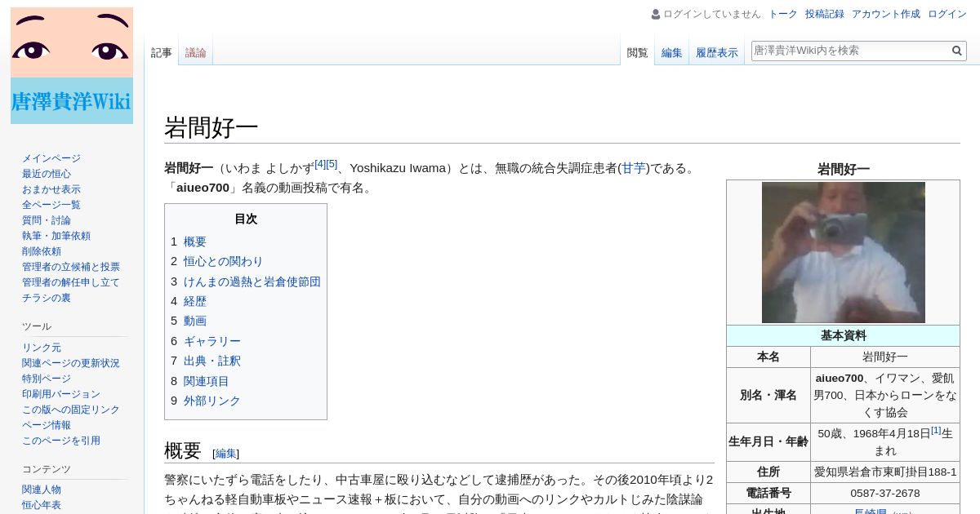The height and width of the screenshot is (514, 980).
Task: Open footnote [1] in birthdate row
Action: click(x=936, y=430)
